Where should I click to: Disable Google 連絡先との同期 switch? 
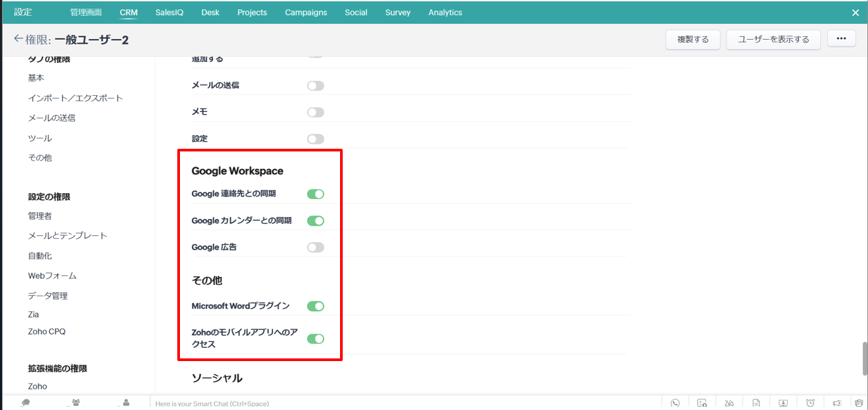coord(316,194)
